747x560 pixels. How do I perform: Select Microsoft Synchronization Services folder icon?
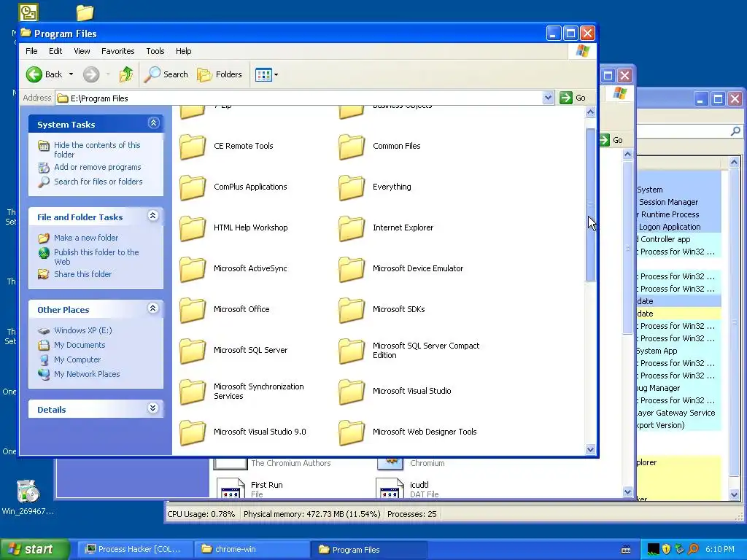193,392
